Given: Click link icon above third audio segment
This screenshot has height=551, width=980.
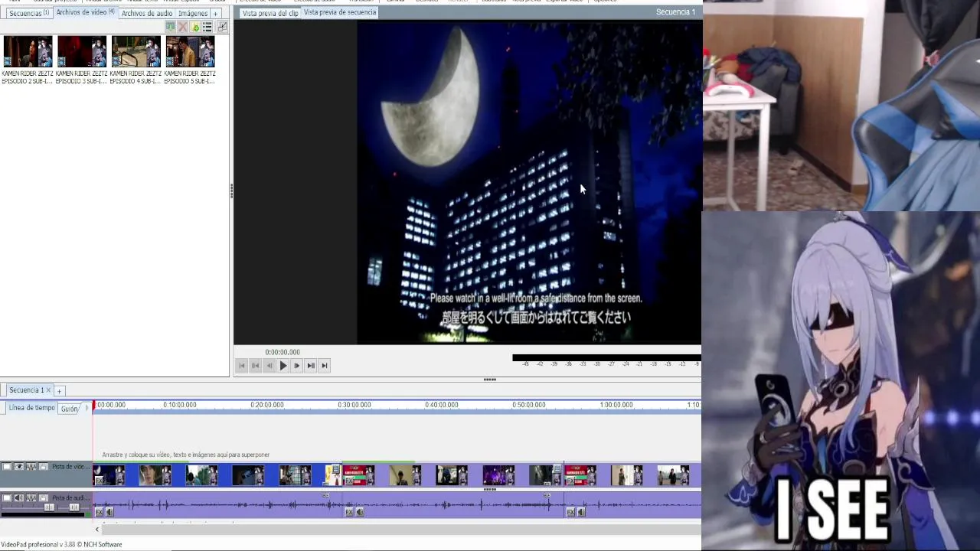Looking at the screenshot, I should pos(547,495).
